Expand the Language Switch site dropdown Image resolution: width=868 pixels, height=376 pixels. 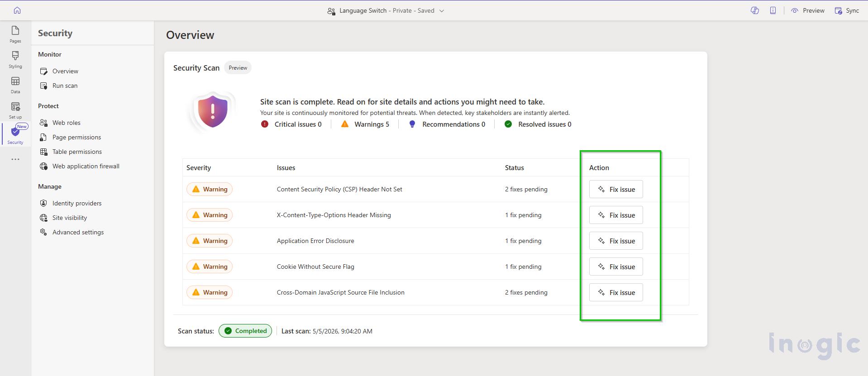tap(442, 11)
